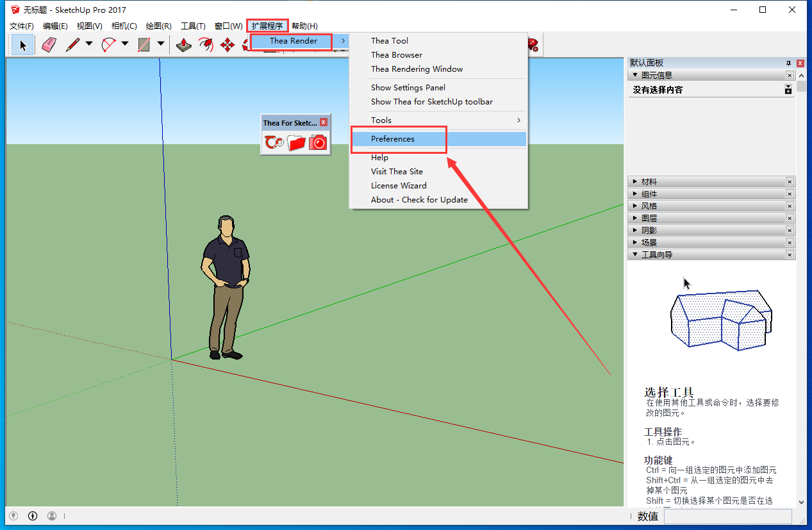Open the 视图(V) menu

[x=89, y=26]
